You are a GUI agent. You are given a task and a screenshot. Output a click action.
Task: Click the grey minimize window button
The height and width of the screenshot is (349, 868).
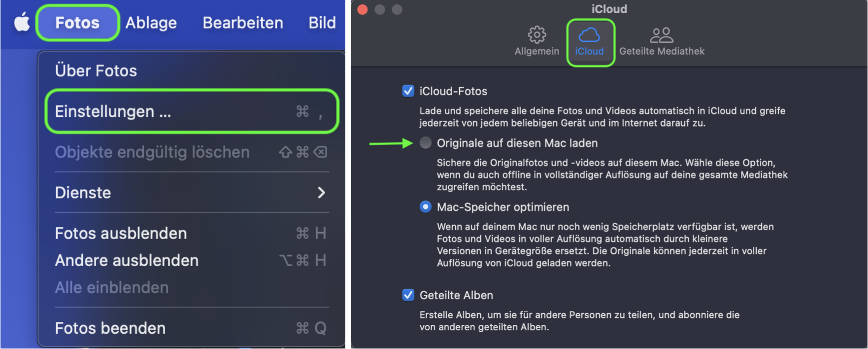point(380,9)
